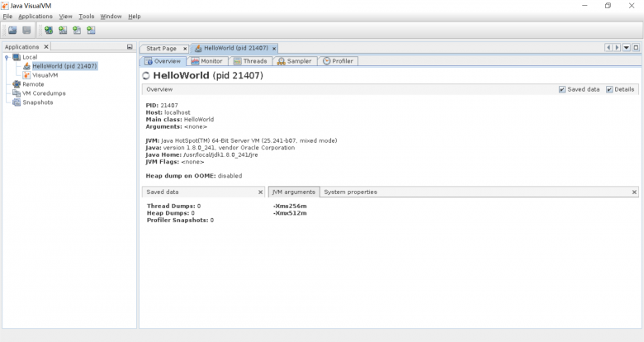Switch to the Monitor tab
This screenshot has height=342, width=644.
pos(206,61)
